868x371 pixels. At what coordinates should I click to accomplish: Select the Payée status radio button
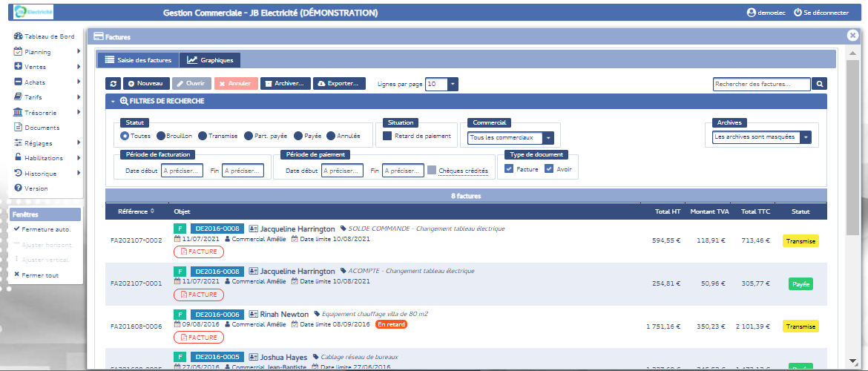[x=298, y=136]
